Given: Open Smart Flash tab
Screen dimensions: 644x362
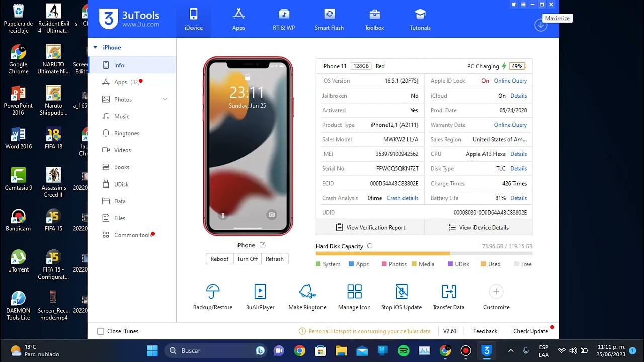Looking at the screenshot, I should click(329, 19).
